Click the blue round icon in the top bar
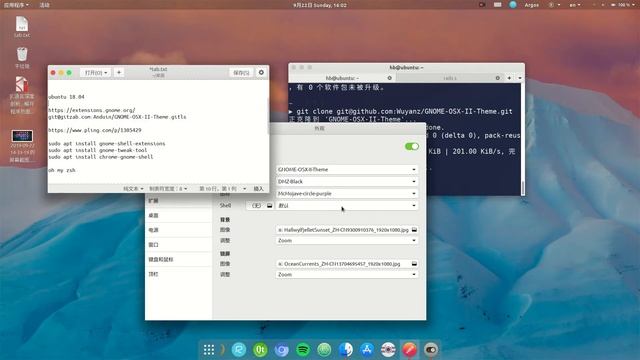640x360 pixels. (x=513, y=5)
